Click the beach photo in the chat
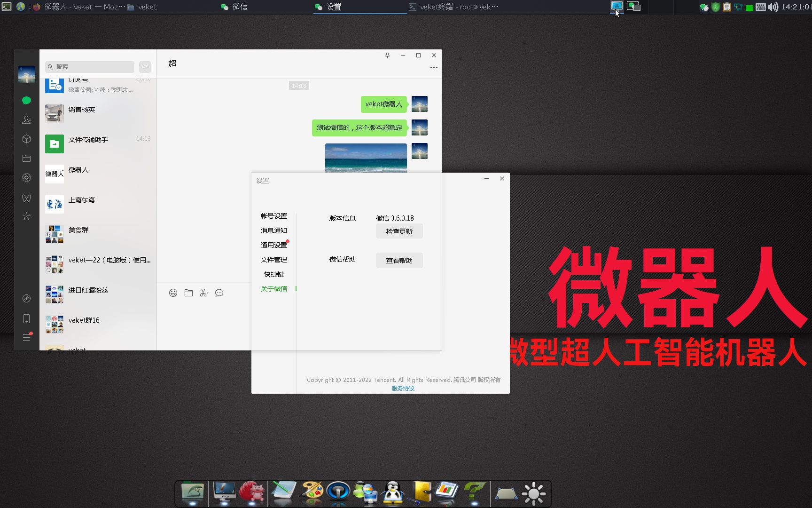This screenshot has width=812, height=508. [x=366, y=158]
